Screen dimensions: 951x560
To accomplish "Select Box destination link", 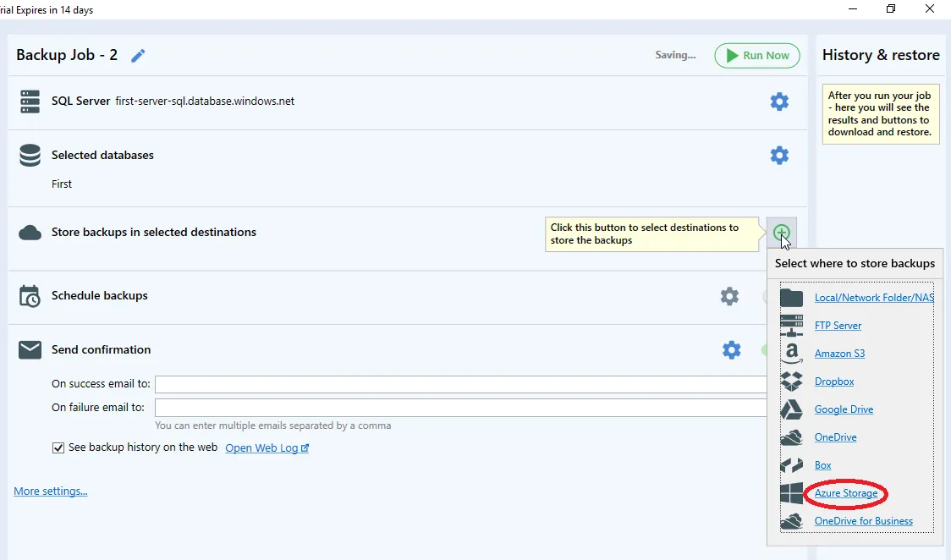I will (822, 465).
